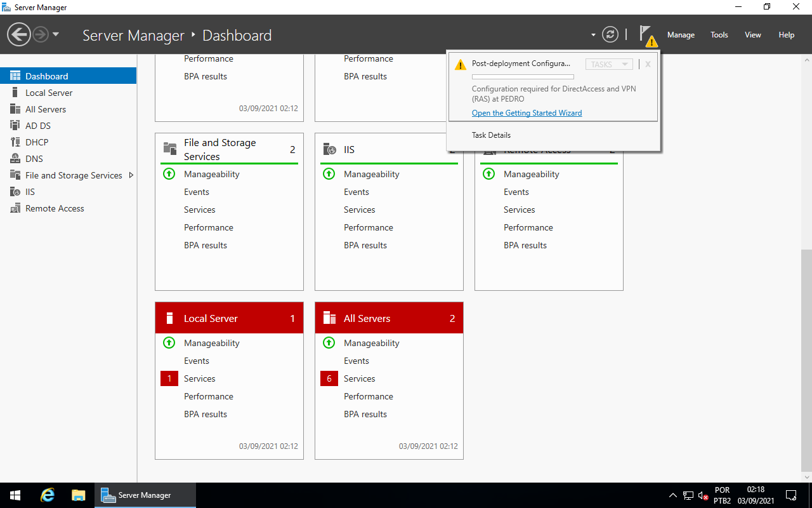Open the Tools menu
Screen dimensions: 812x508
click(719, 35)
